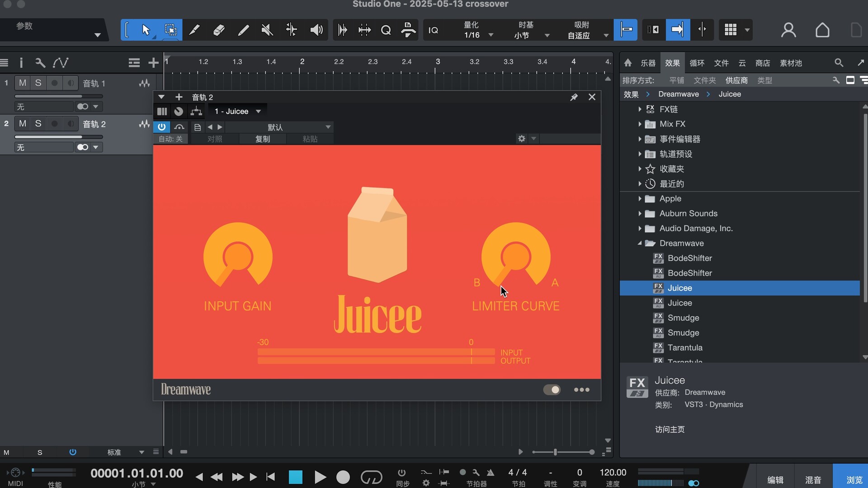This screenshot has width=868, height=488.
Task: Mute track 音轨 2
Action: pos(23,124)
